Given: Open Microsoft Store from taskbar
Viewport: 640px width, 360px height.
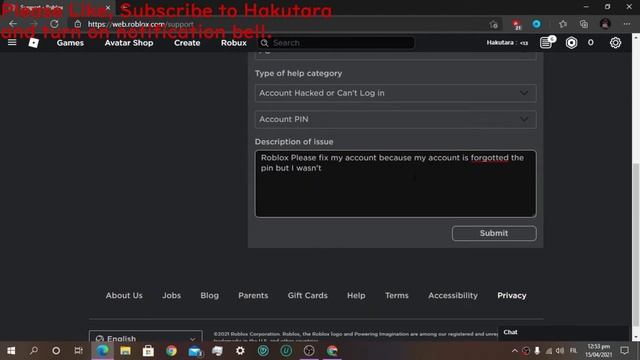Looking at the screenshot, I should (x=148, y=351).
